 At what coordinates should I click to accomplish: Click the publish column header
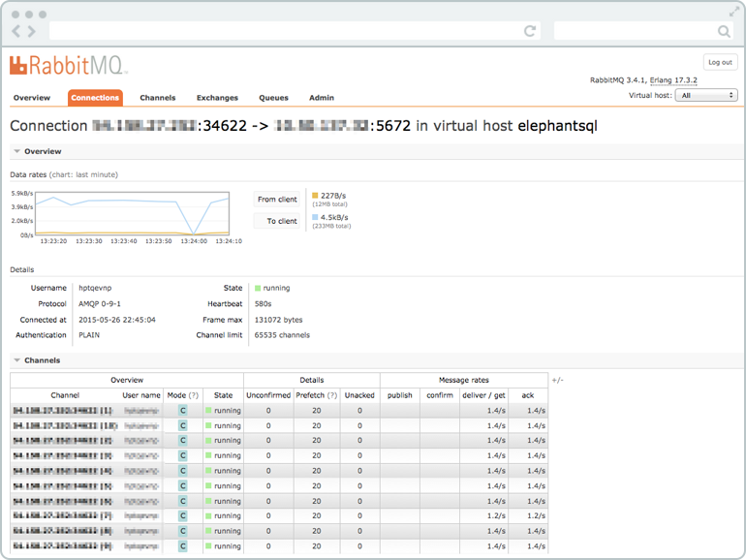pyautogui.click(x=399, y=395)
